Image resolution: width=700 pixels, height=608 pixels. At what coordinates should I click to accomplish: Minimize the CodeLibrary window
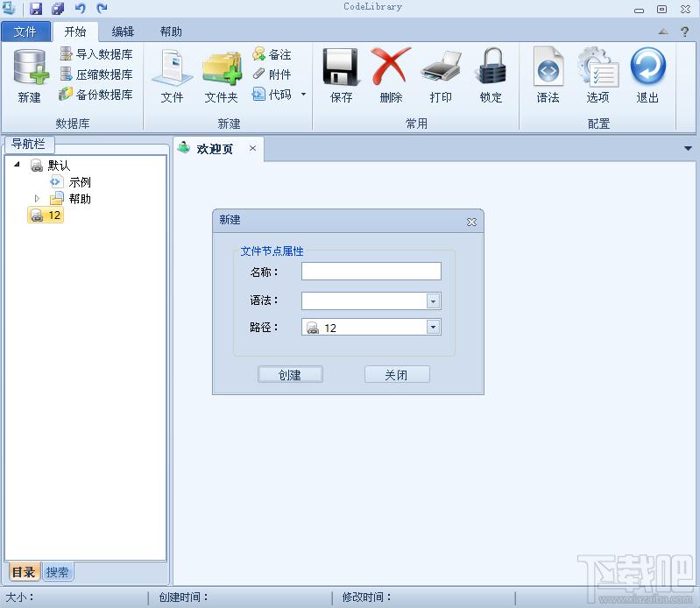click(640, 10)
